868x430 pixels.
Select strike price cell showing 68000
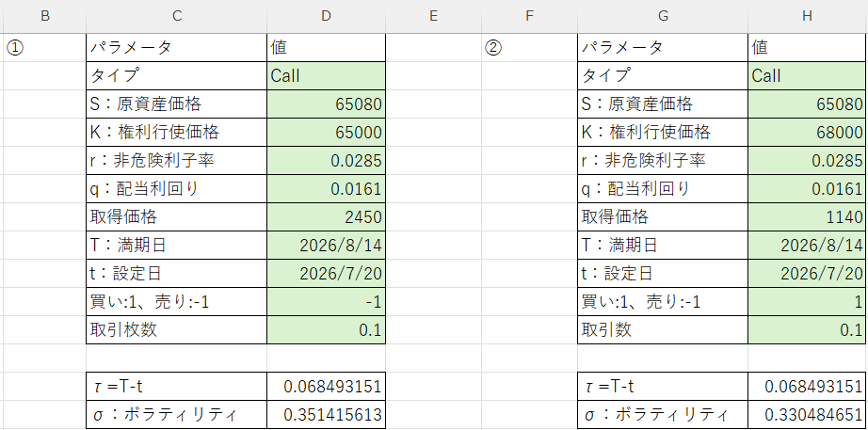tap(808, 133)
